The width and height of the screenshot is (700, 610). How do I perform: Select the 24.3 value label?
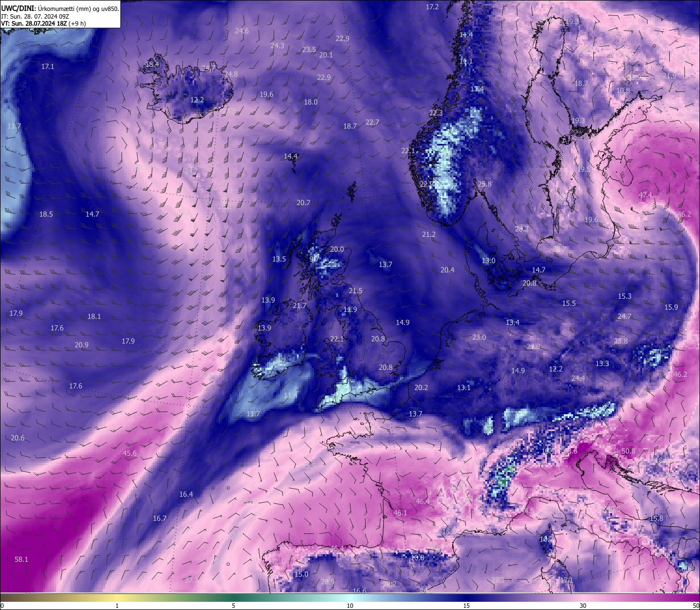[x=277, y=45]
